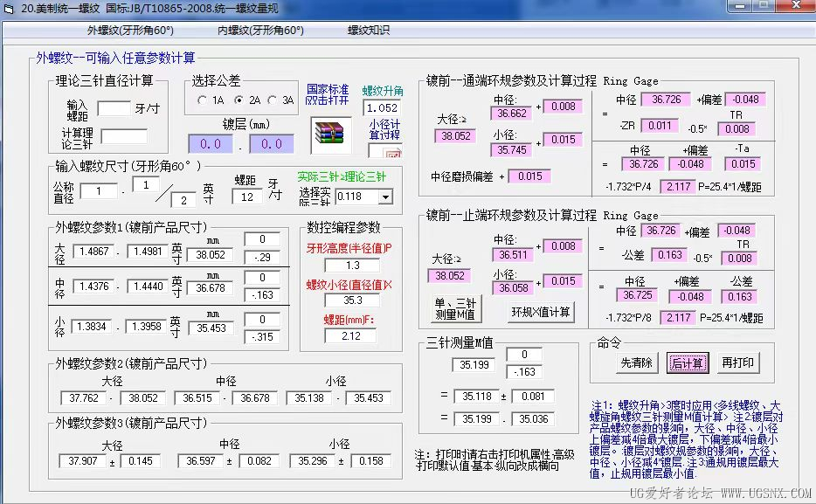The image size is (816, 504).
Task: Click the first blue plating thickness field
Action: coord(211,144)
